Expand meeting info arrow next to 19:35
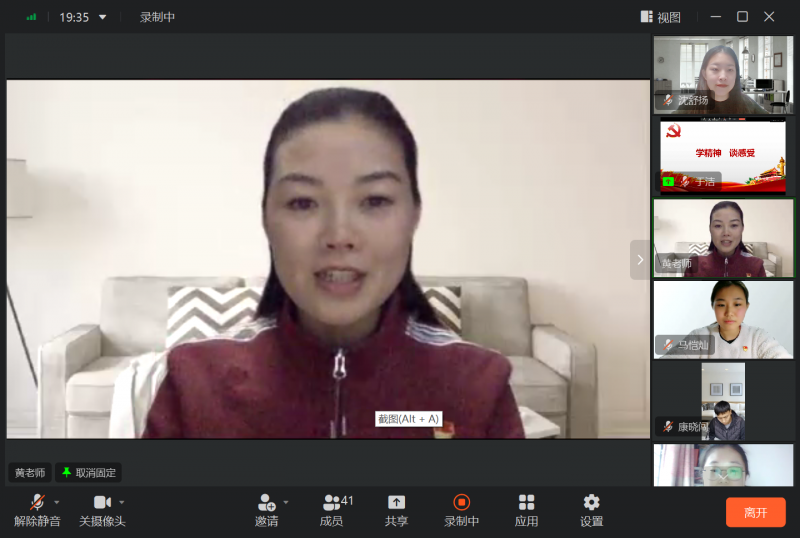This screenshot has width=800, height=538. (102, 17)
